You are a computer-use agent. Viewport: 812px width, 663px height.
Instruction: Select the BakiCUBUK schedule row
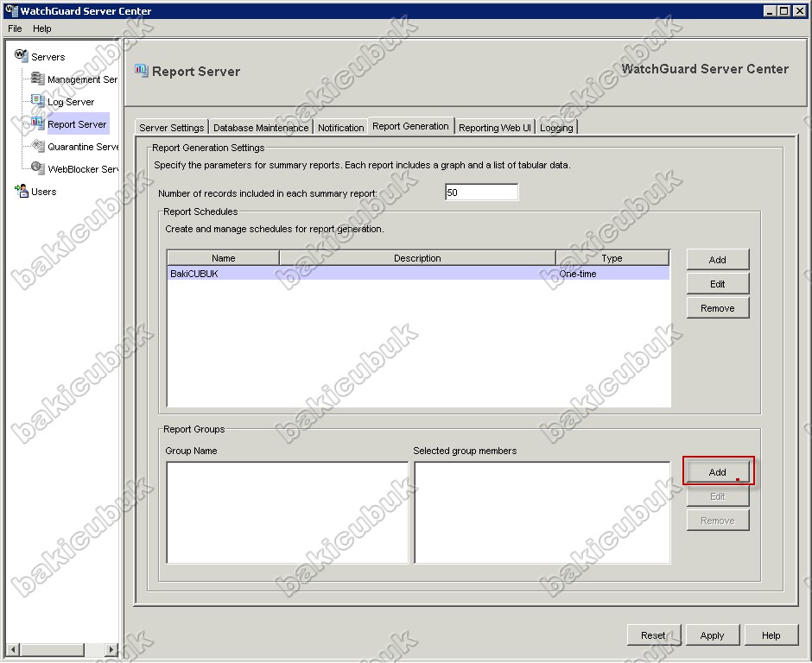pyautogui.click(x=418, y=274)
